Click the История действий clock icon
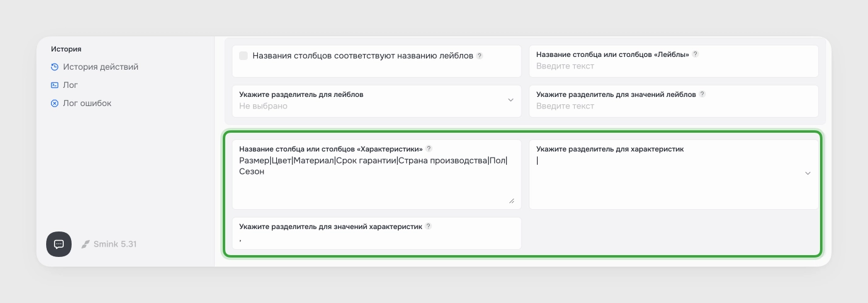The width and height of the screenshot is (868, 303). pos(55,67)
